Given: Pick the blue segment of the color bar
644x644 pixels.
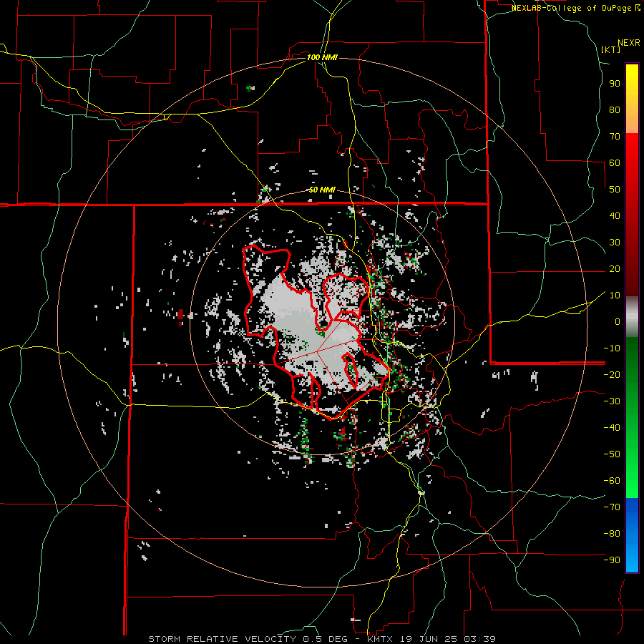Looking at the screenshot, I should [632, 535].
